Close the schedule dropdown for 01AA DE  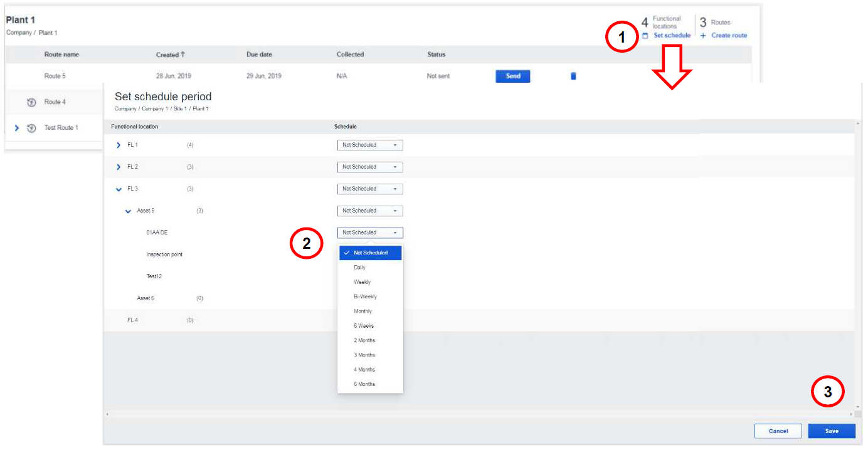[370, 233]
